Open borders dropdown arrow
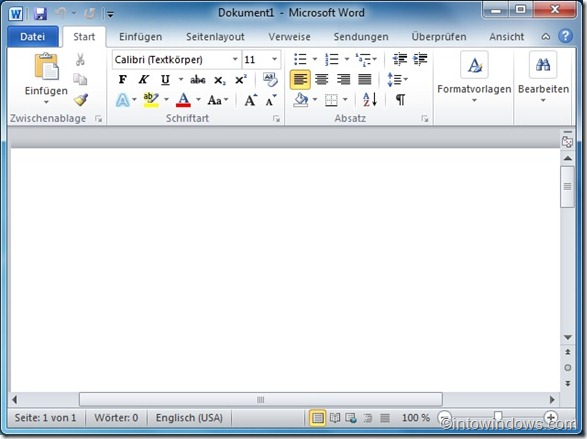This screenshot has width=587, height=439. [x=345, y=100]
